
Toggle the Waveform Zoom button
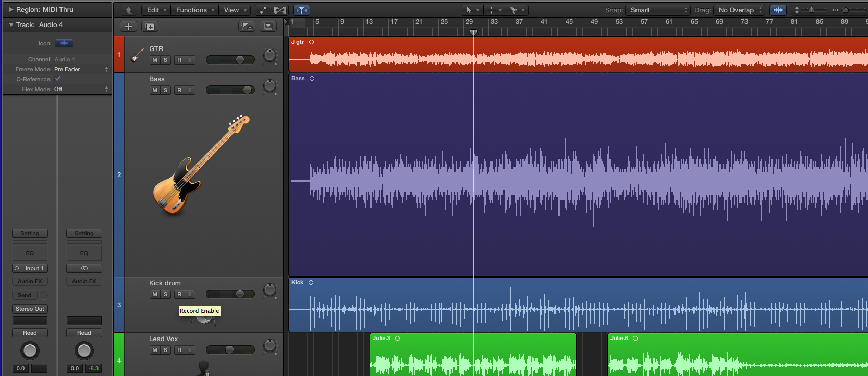[778, 10]
